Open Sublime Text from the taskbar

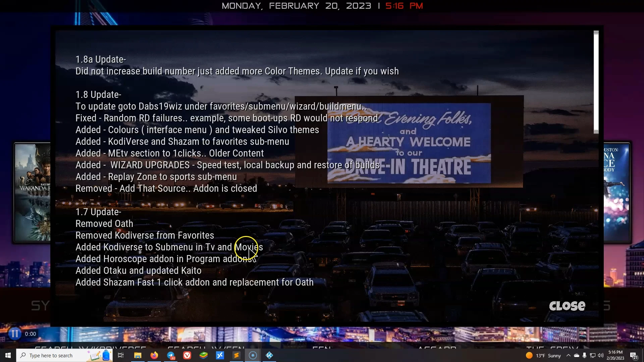click(x=236, y=355)
